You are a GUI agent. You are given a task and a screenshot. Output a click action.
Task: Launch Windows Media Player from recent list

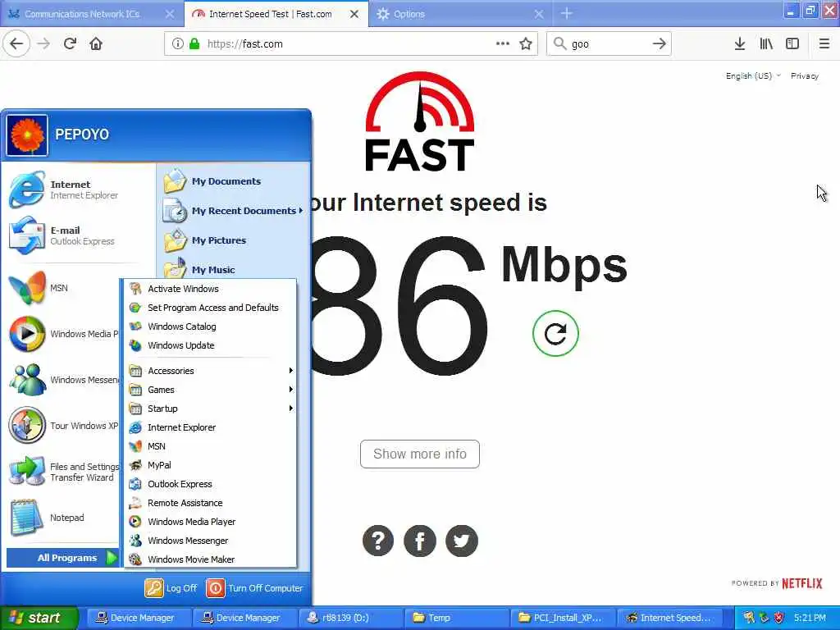pos(63,334)
